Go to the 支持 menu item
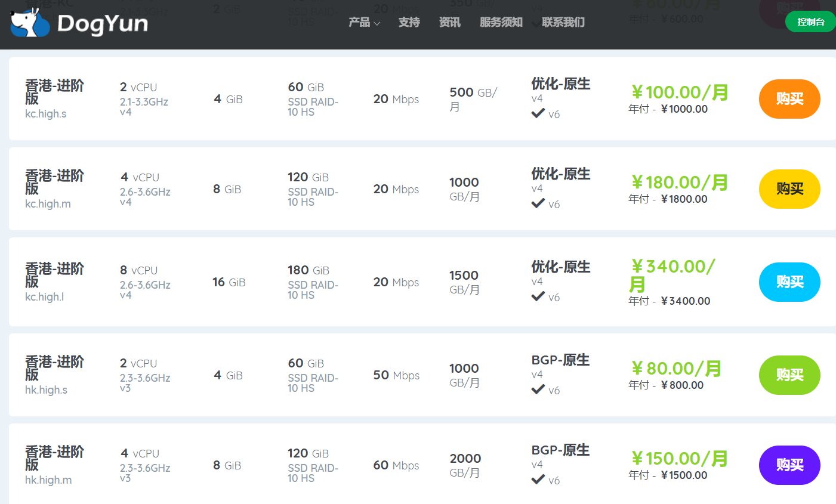The height and width of the screenshot is (504, 836). coord(409,23)
